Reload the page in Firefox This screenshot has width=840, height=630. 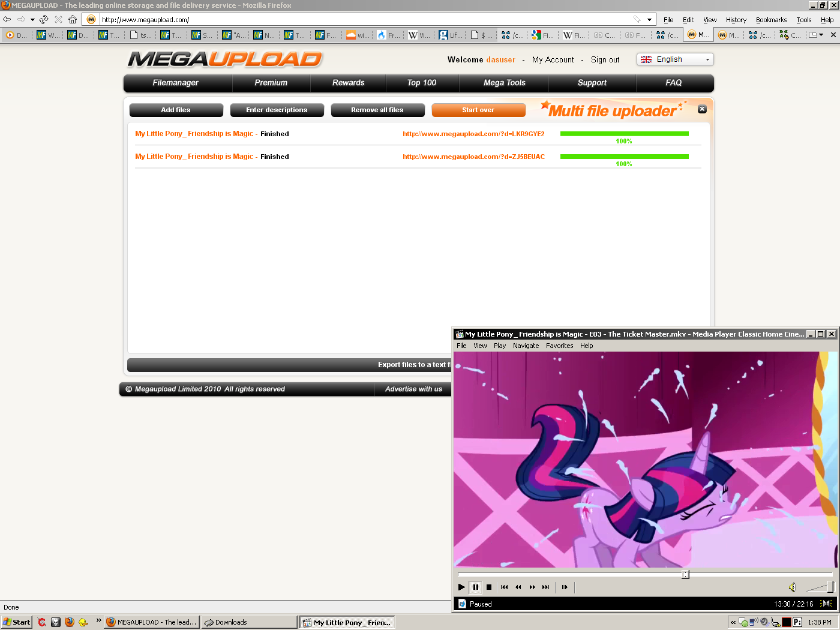pos(44,19)
